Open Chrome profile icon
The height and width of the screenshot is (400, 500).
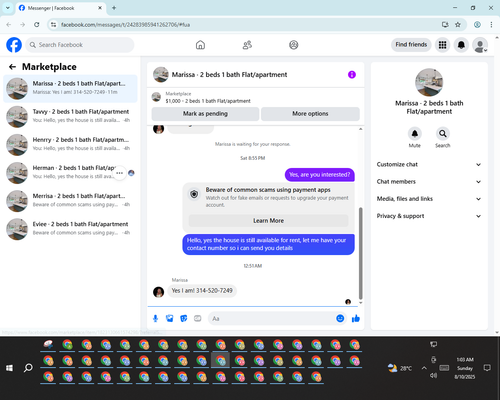[477, 25]
